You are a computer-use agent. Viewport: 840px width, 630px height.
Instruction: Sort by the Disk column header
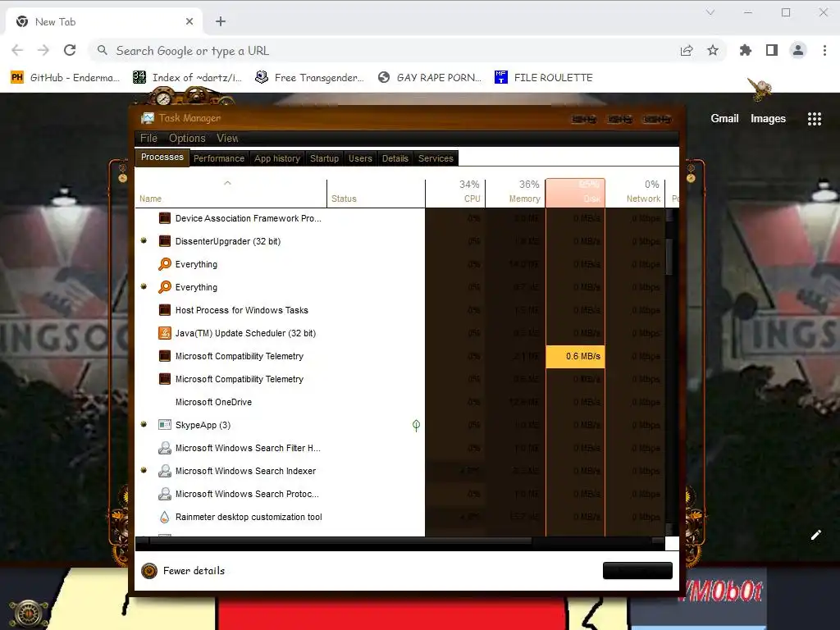pyautogui.click(x=575, y=193)
